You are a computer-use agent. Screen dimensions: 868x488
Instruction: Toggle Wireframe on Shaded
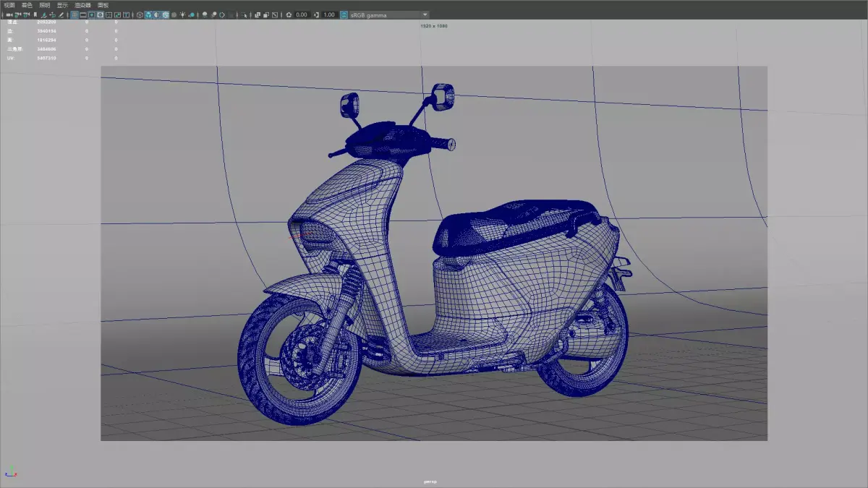165,14
